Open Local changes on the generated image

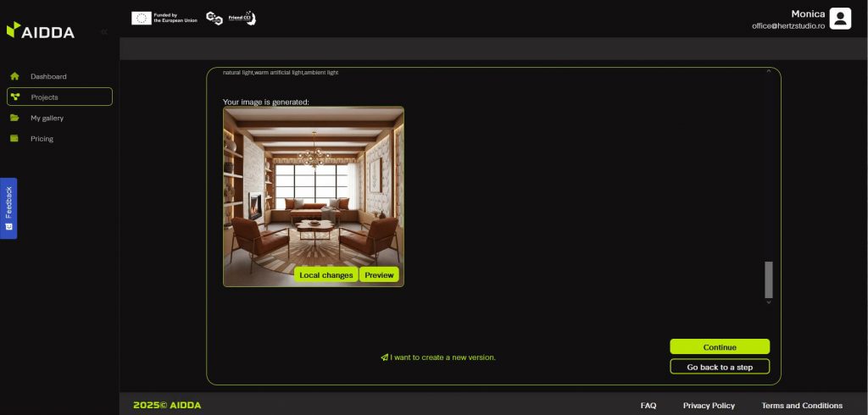click(326, 275)
